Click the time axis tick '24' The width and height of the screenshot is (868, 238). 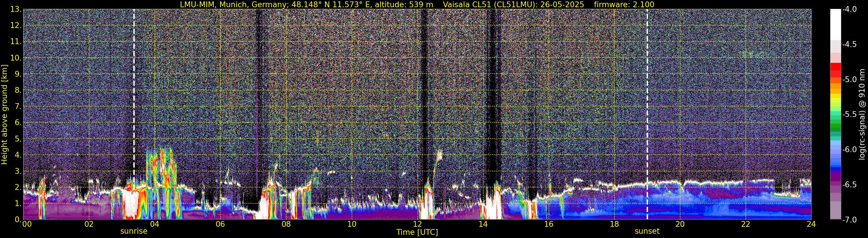811,224
